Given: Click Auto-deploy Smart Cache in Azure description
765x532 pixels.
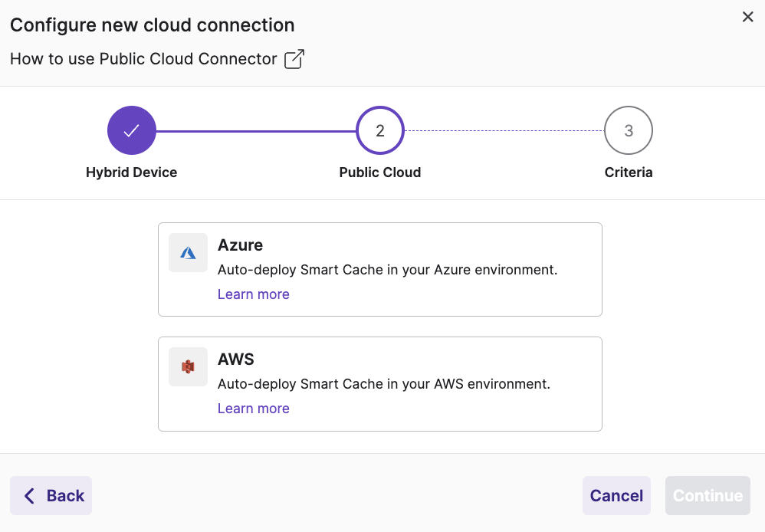Looking at the screenshot, I should [x=387, y=270].
